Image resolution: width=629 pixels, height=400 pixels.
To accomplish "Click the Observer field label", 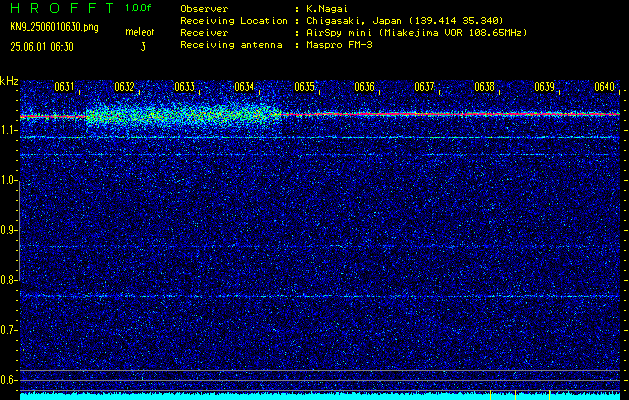I will 204,9.
